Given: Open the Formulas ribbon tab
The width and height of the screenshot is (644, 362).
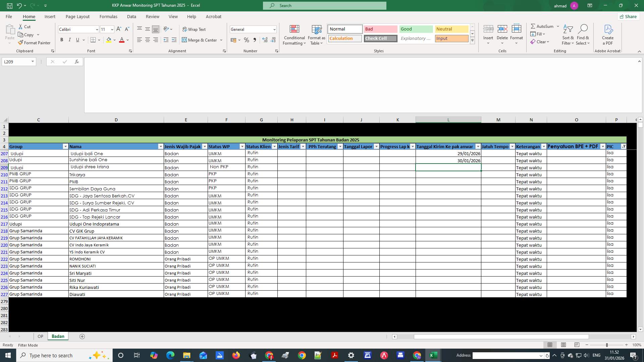Looking at the screenshot, I should (108, 16).
